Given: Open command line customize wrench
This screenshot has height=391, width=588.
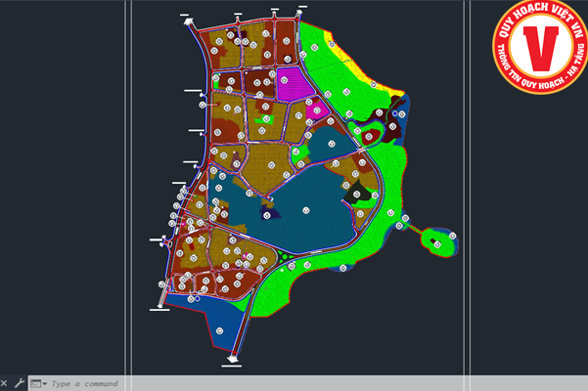Looking at the screenshot, I should click(x=19, y=383).
